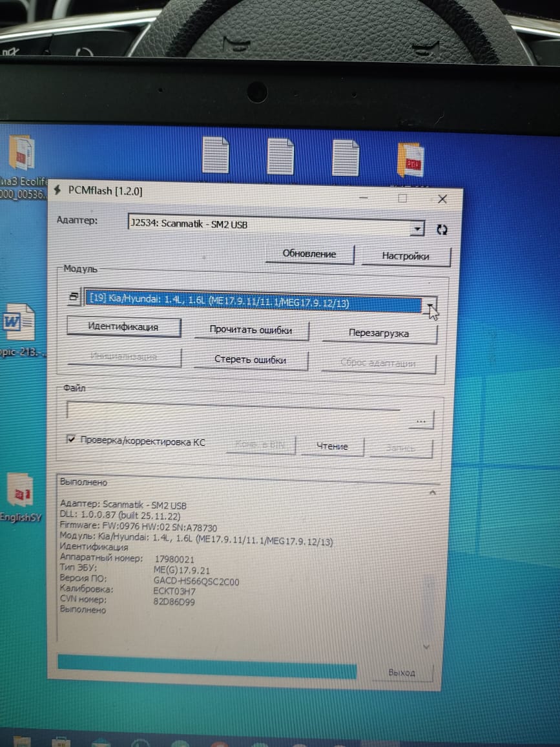Image resolution: width=560 pixels, height=747 pixels.
Task: Click Прочитать ошибки to read errors
Action: click(251, 330)
